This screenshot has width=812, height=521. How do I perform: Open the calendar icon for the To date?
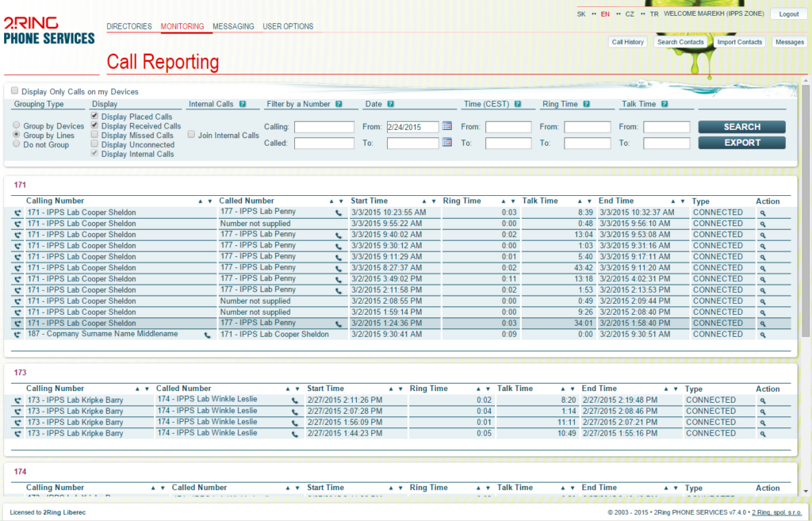point(447,143)
